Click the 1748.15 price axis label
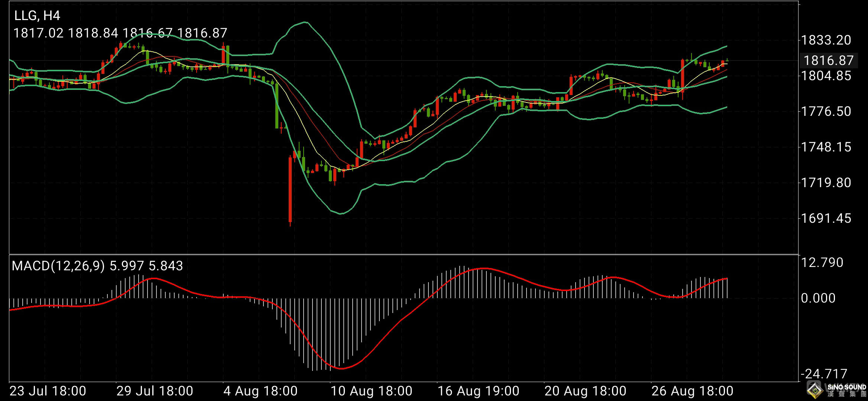Screen dimensions: 868x401 [826, 147]
